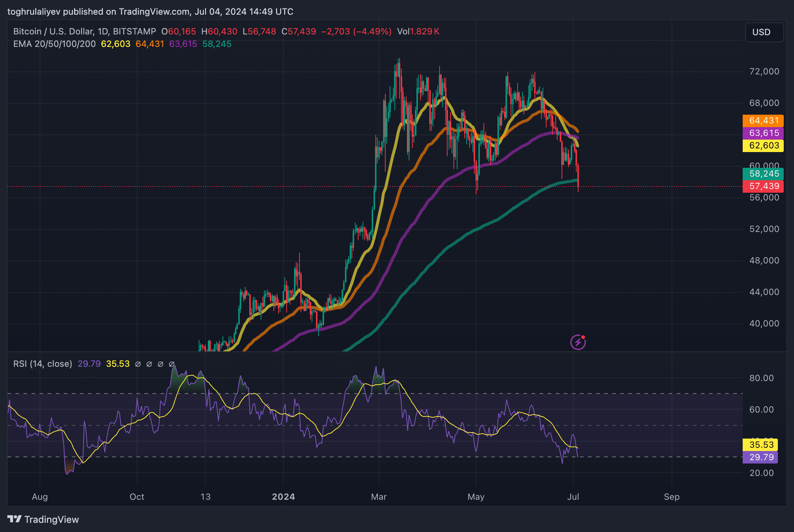Click the purple 29.79 RSI axis label

[761, 457]
